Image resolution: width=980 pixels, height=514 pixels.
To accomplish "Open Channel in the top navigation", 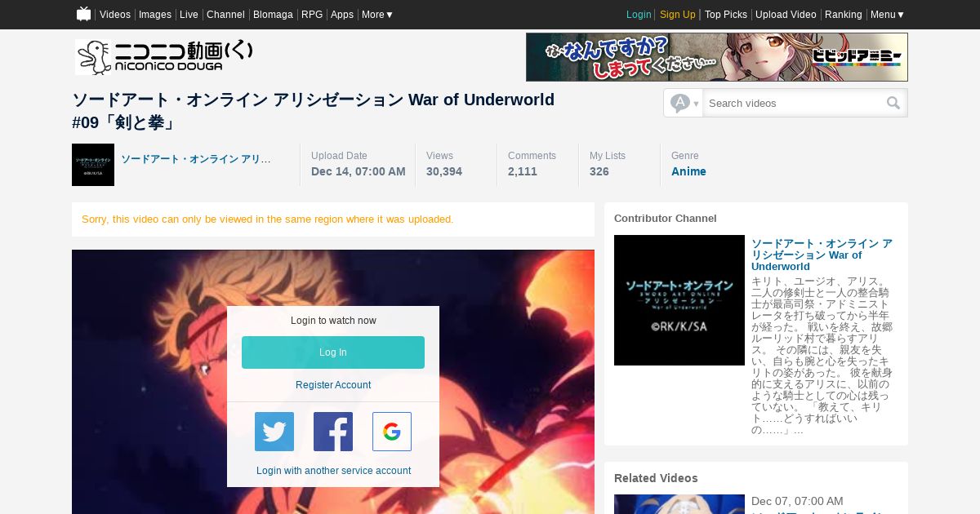I will tap(225, 15).
